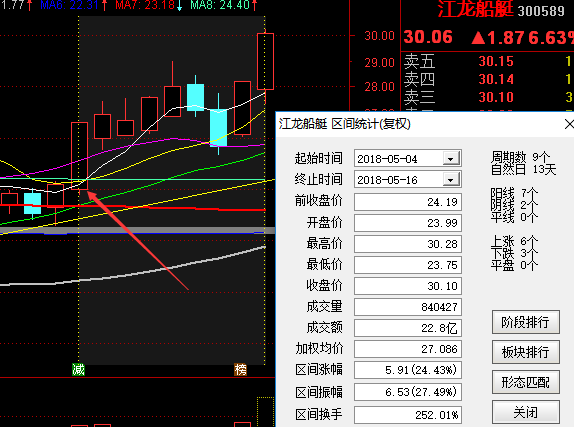Screen dimensions: 574x427
Task: Click the 前收盘价 value field 24.19
Action: click(x=408, y=202)
